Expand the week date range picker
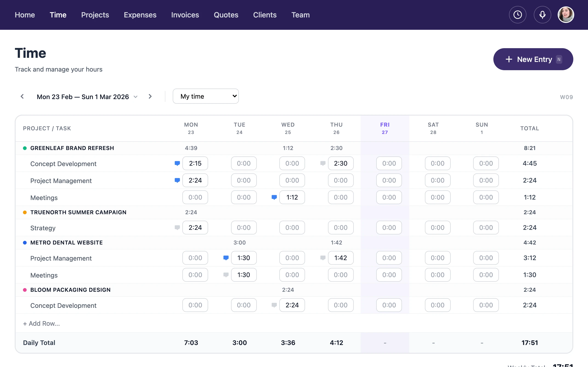 [x=136, y=96]
